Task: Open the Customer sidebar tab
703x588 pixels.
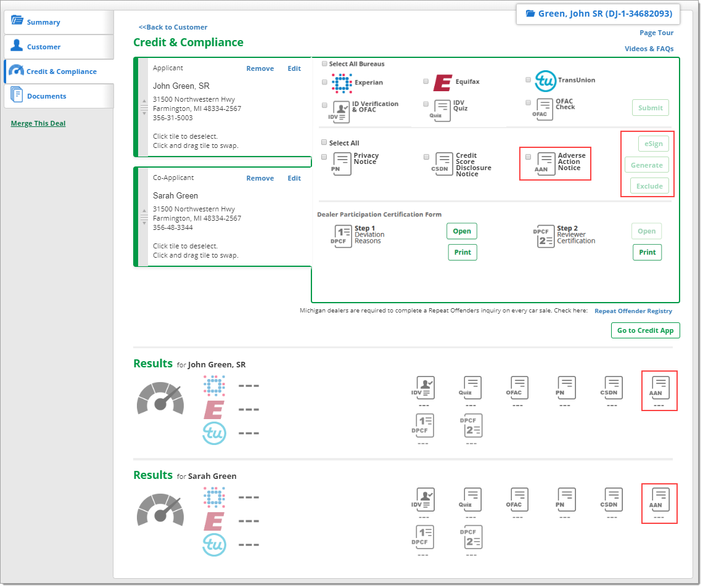Action: point(59,47)
